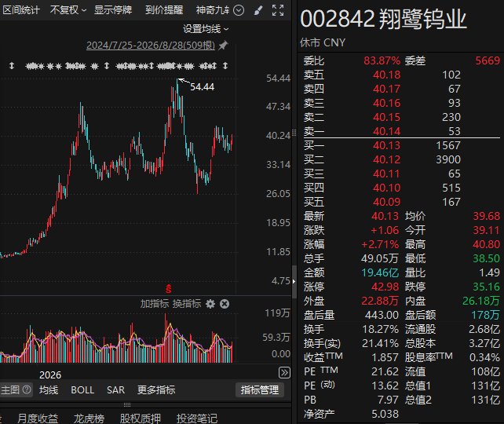The image size is (504, 424).
Task: Open 月度收益 monthly returns tab
Action: click(x=38, y=419)
